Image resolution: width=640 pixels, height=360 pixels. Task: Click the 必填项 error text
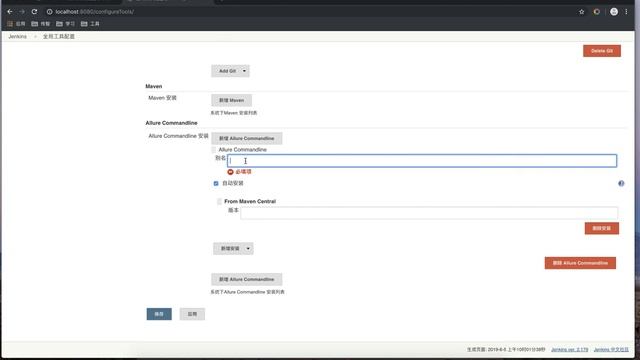point(243,172)
